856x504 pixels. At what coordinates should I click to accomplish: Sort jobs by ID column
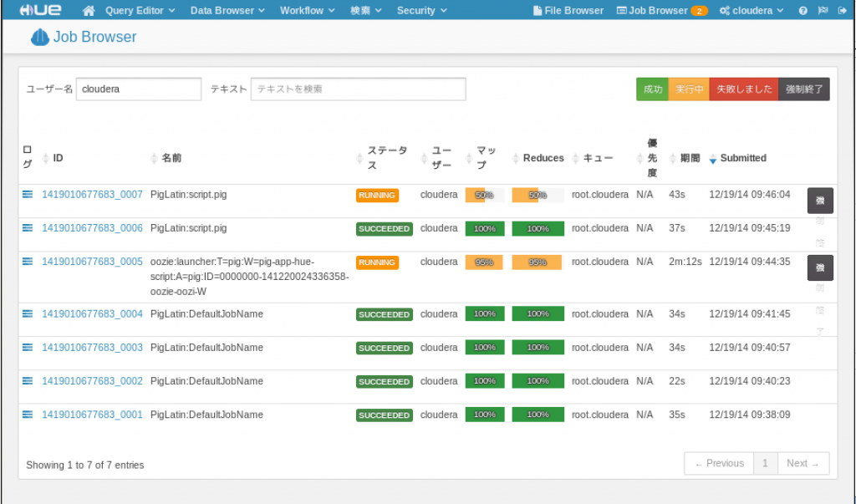pos(58,158)
